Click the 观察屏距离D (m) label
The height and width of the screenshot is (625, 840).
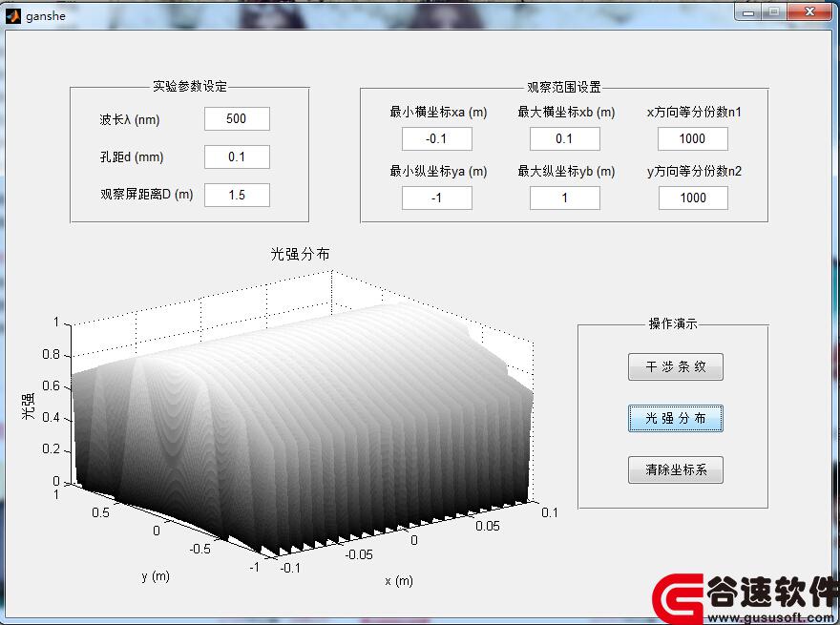tap(147, 194)
